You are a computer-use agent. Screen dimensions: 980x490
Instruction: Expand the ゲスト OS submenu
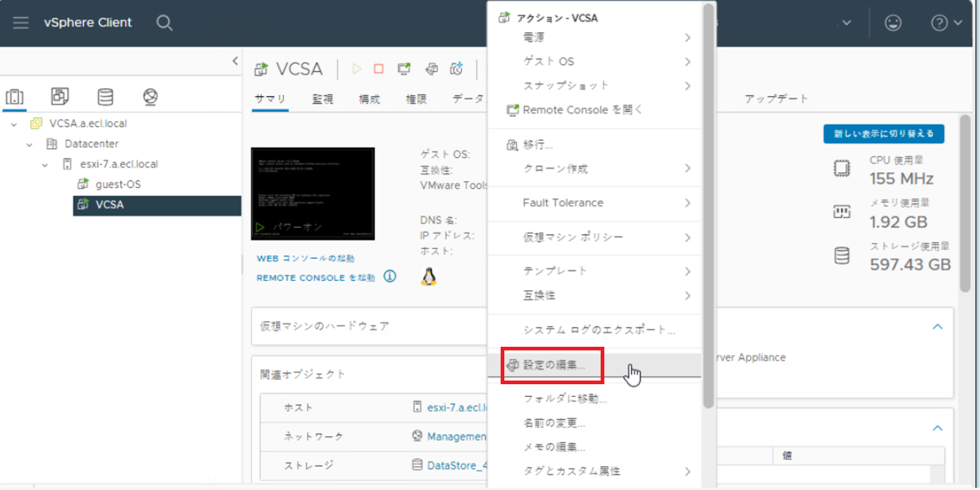click(595, 61)
